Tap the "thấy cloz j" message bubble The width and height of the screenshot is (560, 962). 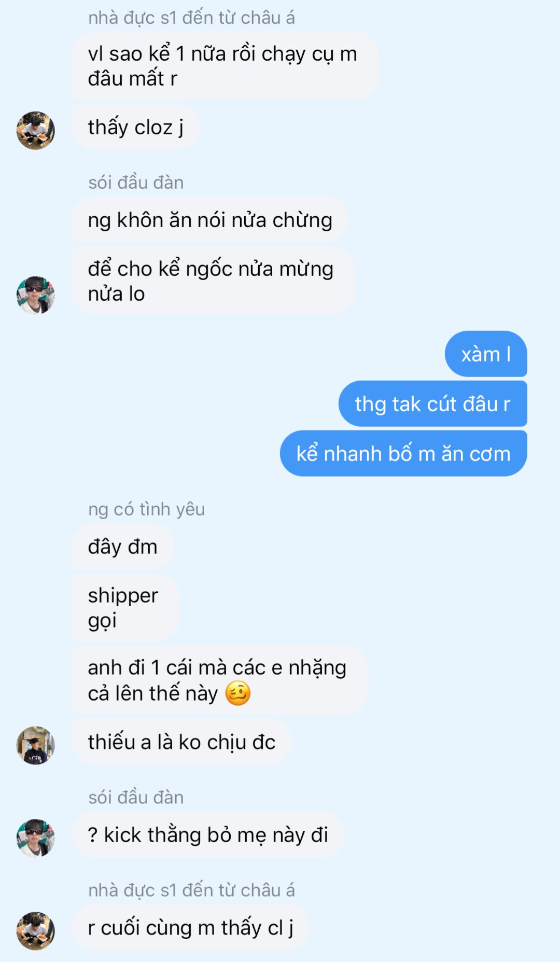[135, 127]
